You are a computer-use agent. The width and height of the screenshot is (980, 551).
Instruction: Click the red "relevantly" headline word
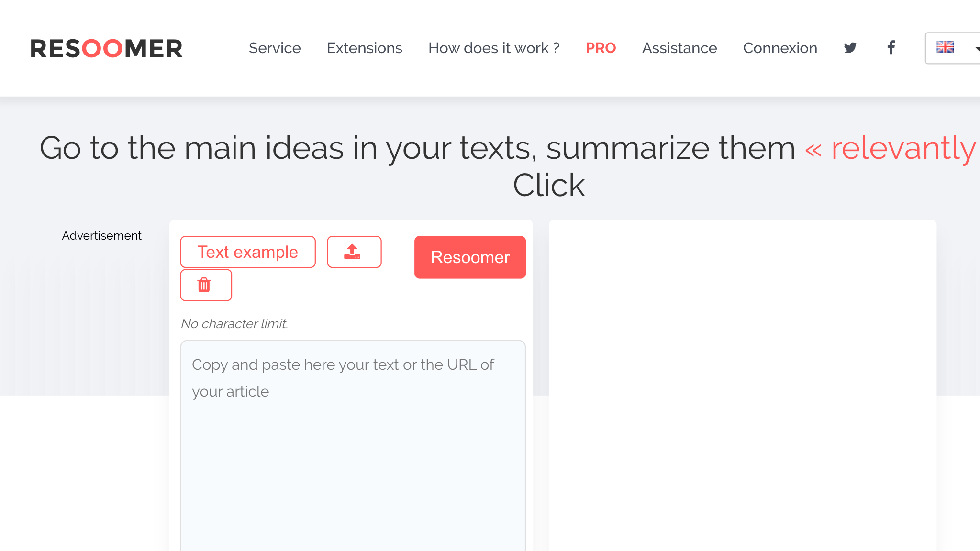point(903,148)
